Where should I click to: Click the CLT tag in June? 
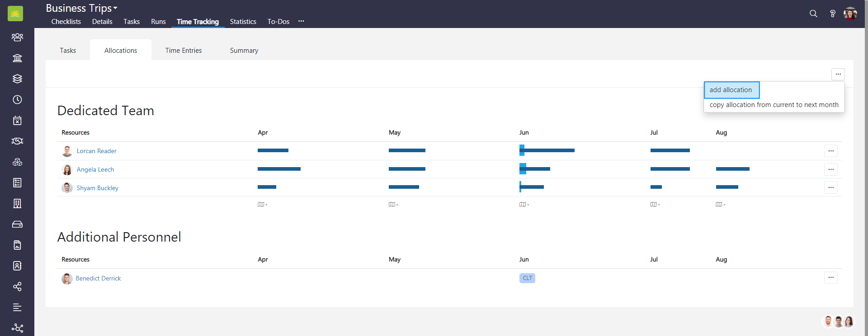(527, 278)
